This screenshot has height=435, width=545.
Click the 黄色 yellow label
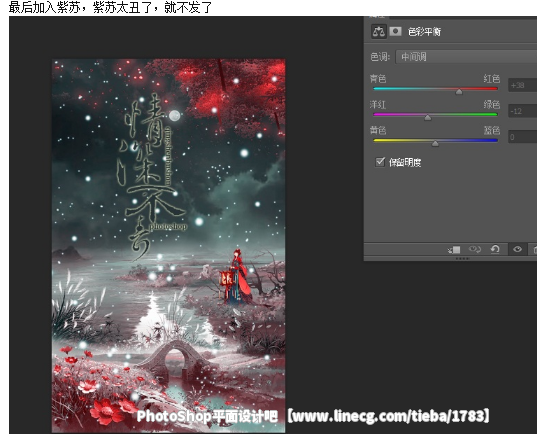click(378, 130)
